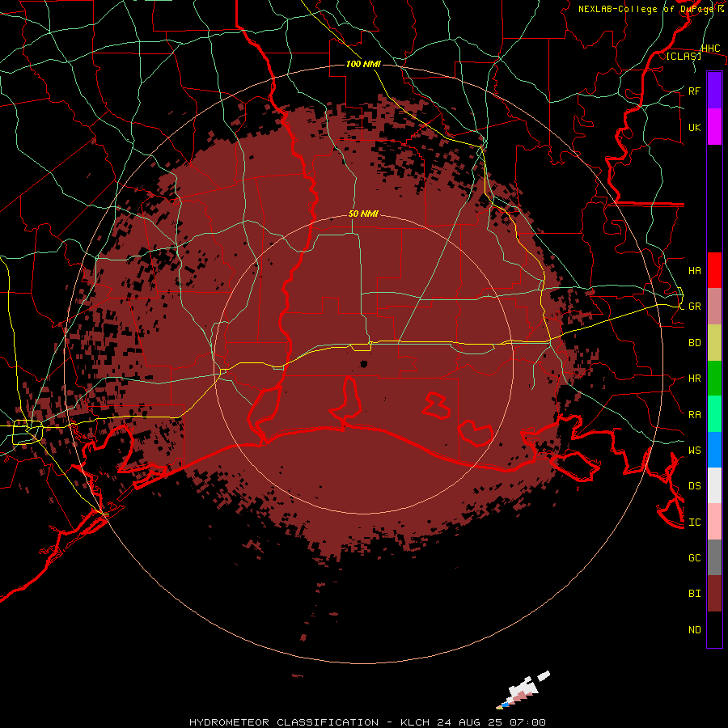Click the dark red BI legend swatch
This screenshot has height=728, width=728.
pos(714,594)
